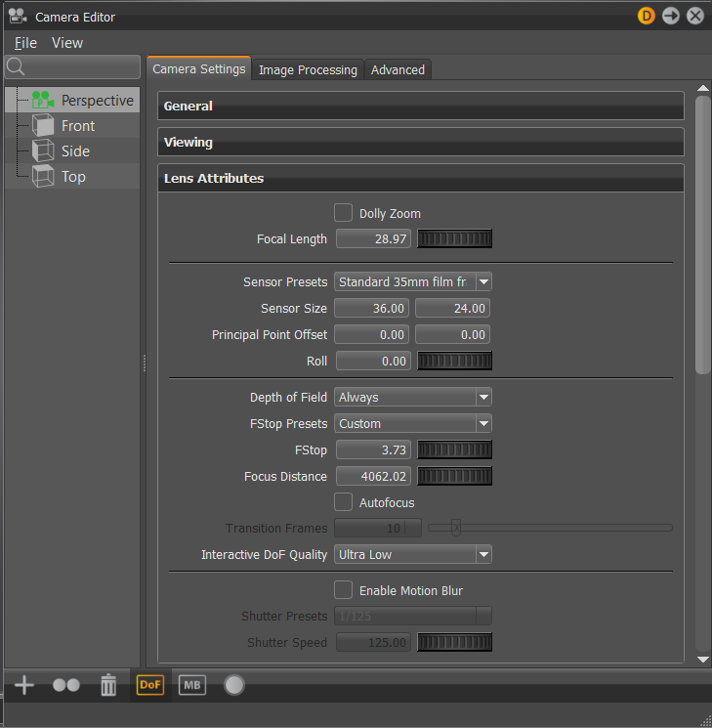Viewport: 712px width, 728px height.
Task: Expand the General section
Action: click(x=421, y=106)
